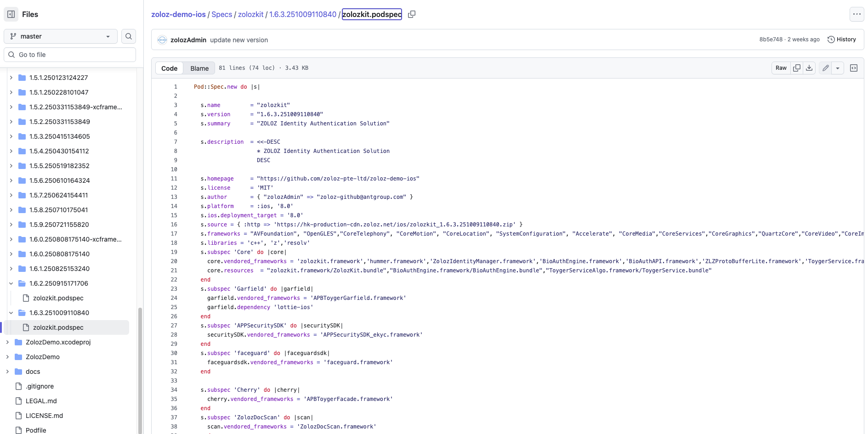Go to zoloz-demo-ios breadcrumb link
The height and width of the screenshot is (434, 868).
178,14
